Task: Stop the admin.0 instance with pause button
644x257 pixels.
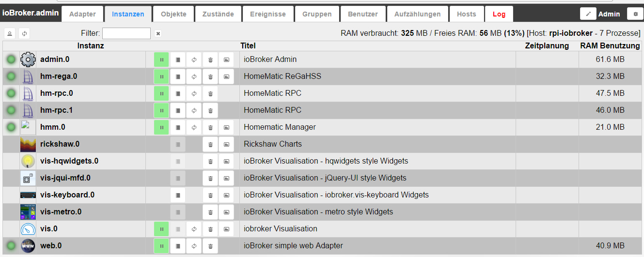Action: [x=161, y=60]
